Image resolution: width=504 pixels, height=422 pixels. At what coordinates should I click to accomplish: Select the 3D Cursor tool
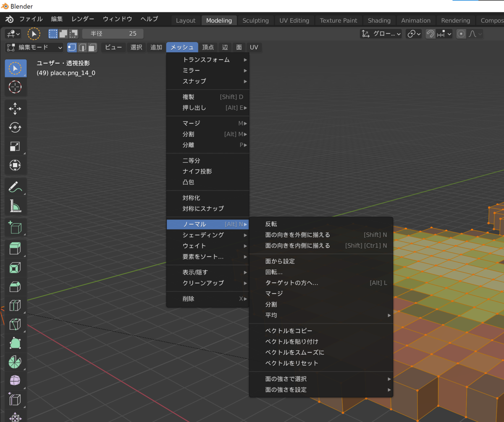16,87
